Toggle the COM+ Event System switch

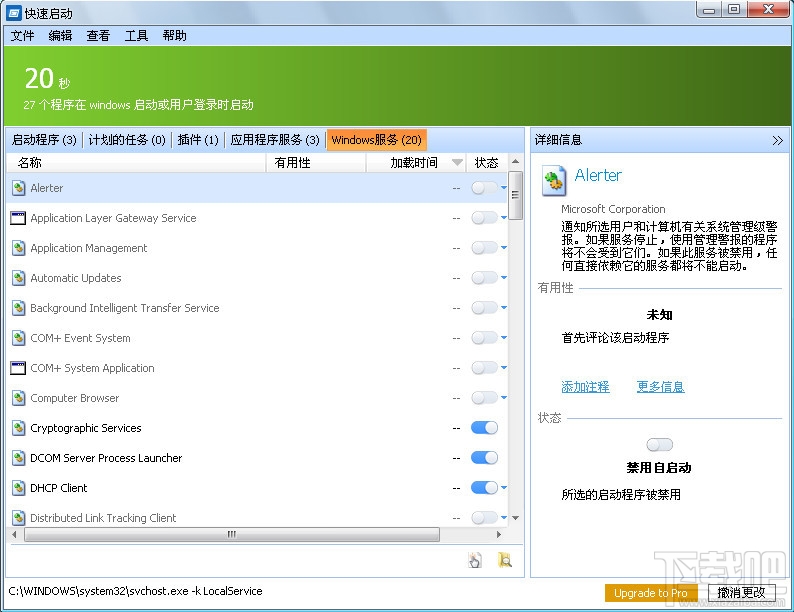[484, 338]
